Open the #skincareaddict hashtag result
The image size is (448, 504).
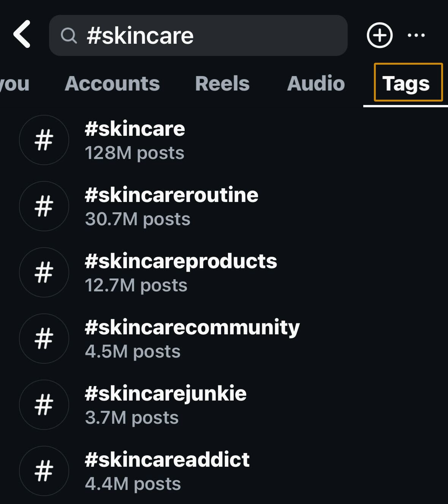point(166,471)
